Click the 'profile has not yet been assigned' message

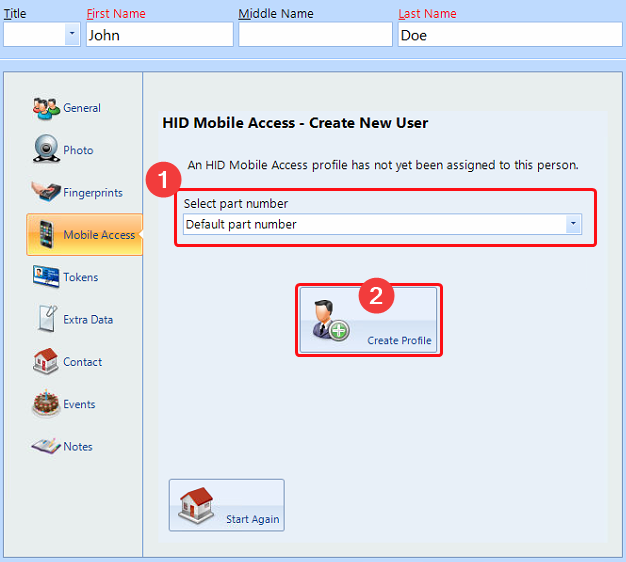[x=383, y=165]
